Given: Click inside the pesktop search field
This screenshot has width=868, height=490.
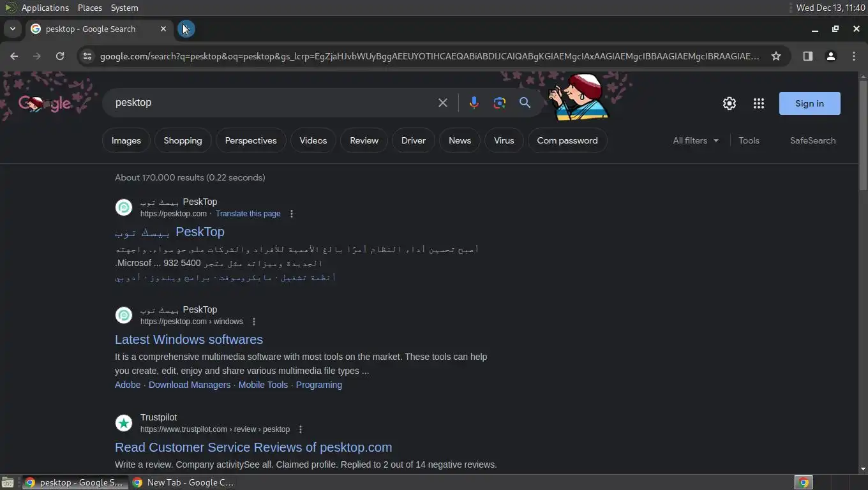Looking at the screenshot, I should [271, 103].
